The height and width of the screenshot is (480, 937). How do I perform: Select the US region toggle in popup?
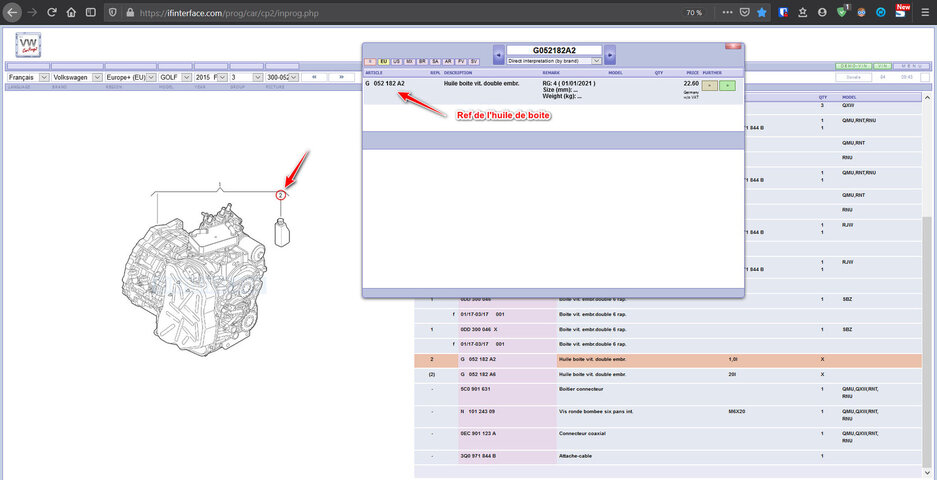[x=396, y=62]
